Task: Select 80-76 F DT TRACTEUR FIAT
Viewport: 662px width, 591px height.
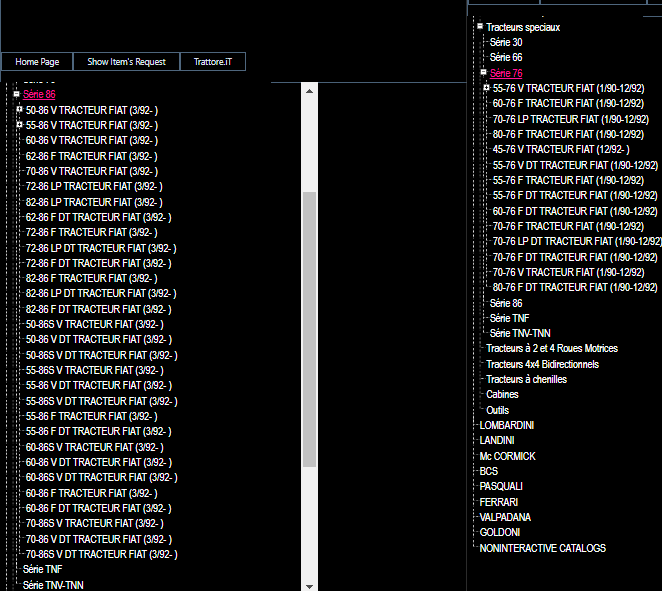Action: 575,287
